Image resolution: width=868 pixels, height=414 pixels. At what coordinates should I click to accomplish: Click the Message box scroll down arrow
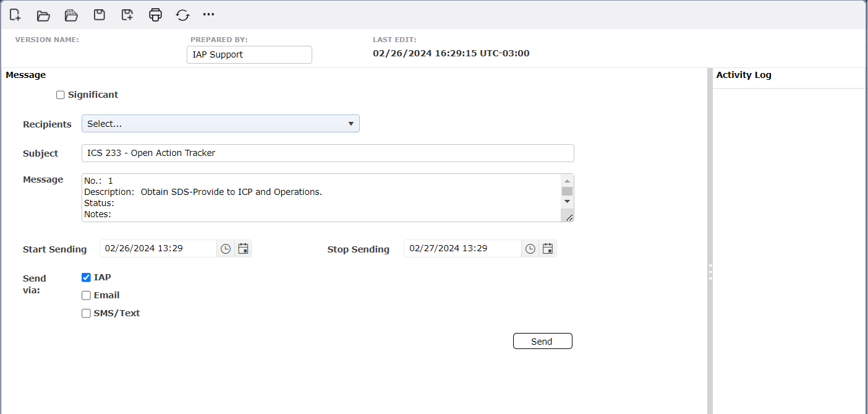pyautogui.click(x=567, y=202)
